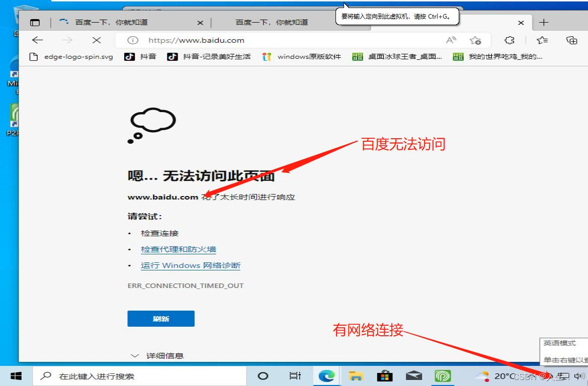The height and width of the screenshot is (386, 588).
Task: Open the Mail app on taskbar
Action: (x=414, y=376)
